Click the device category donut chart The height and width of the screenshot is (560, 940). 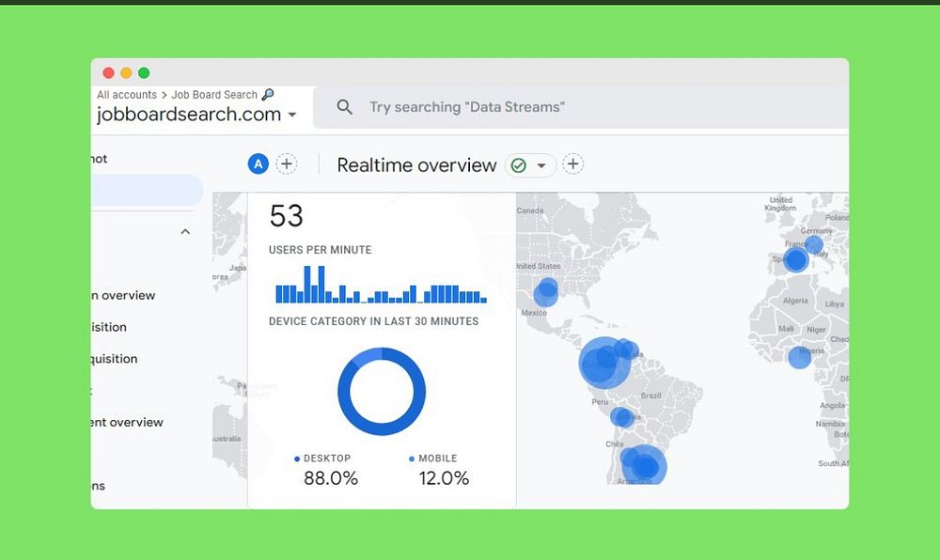click(x=382, y=391)
